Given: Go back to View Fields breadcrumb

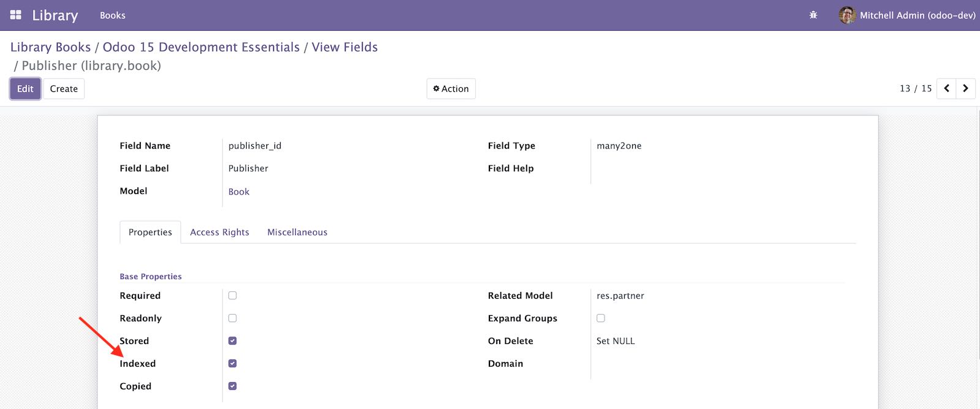Looking at the screenshot, I should click(345, 47).
